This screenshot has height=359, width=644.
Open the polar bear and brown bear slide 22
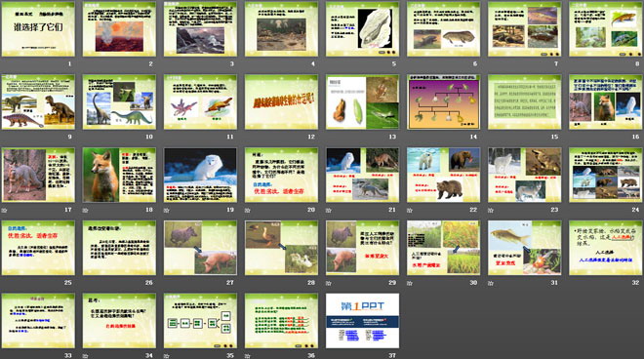[x=443, y=175]
